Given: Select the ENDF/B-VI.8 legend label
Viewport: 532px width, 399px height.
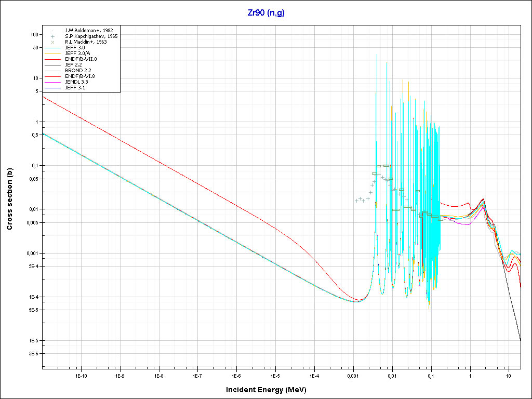Looking at the screenshot, I should click(x=79, y=76).
